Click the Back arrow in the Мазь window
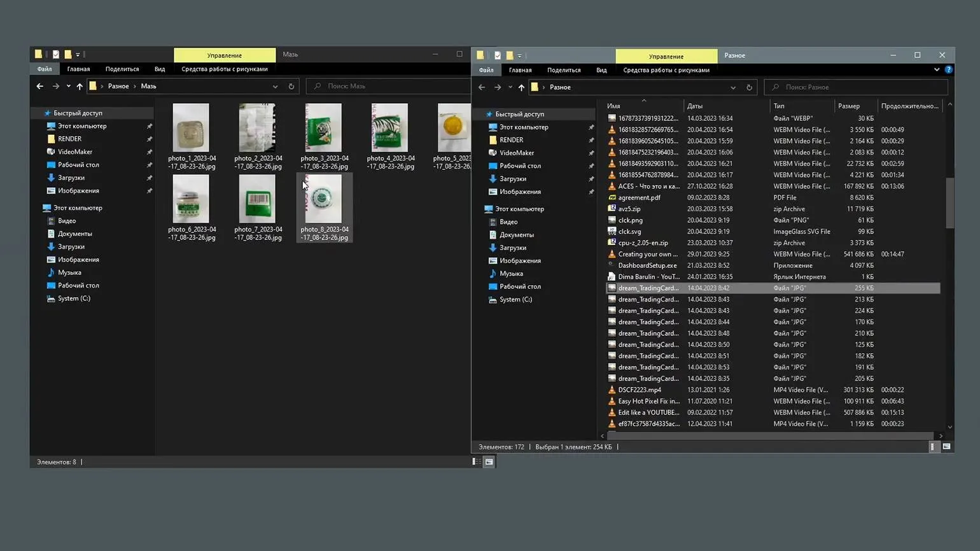Screen dimensions: 980x551 tap(40, 86)
